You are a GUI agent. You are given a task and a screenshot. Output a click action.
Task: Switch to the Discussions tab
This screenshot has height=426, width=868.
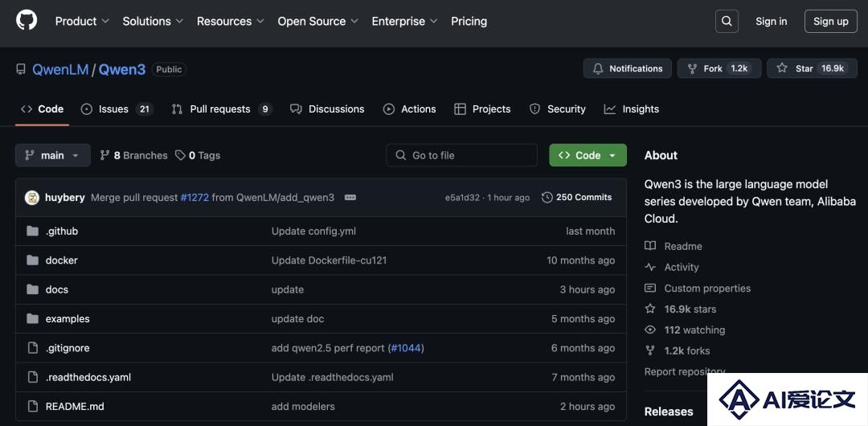(327, 109)
